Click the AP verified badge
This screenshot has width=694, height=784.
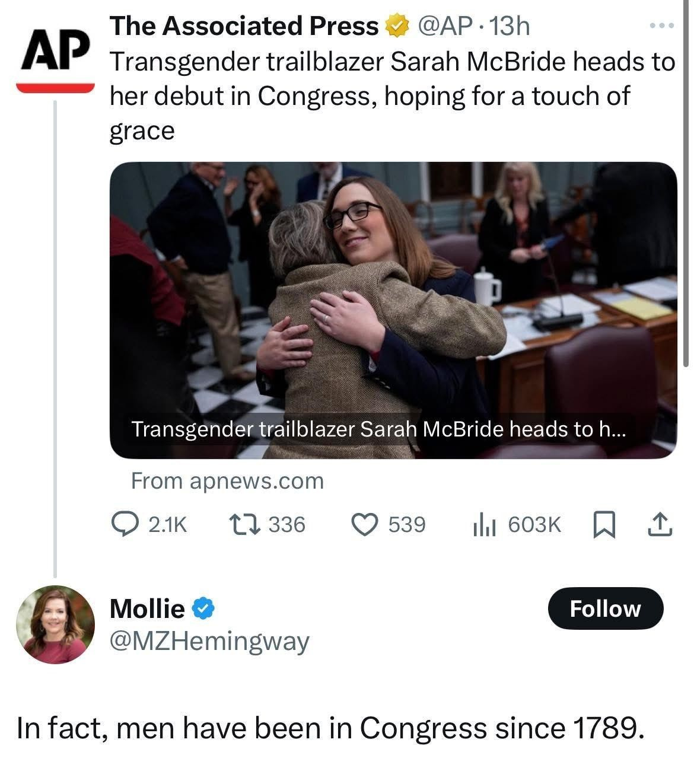(396, 24)
